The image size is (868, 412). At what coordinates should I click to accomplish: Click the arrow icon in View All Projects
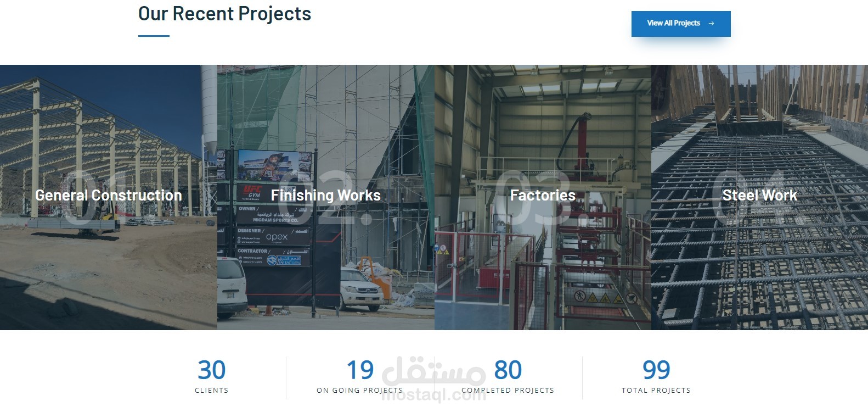click(712, 24)
